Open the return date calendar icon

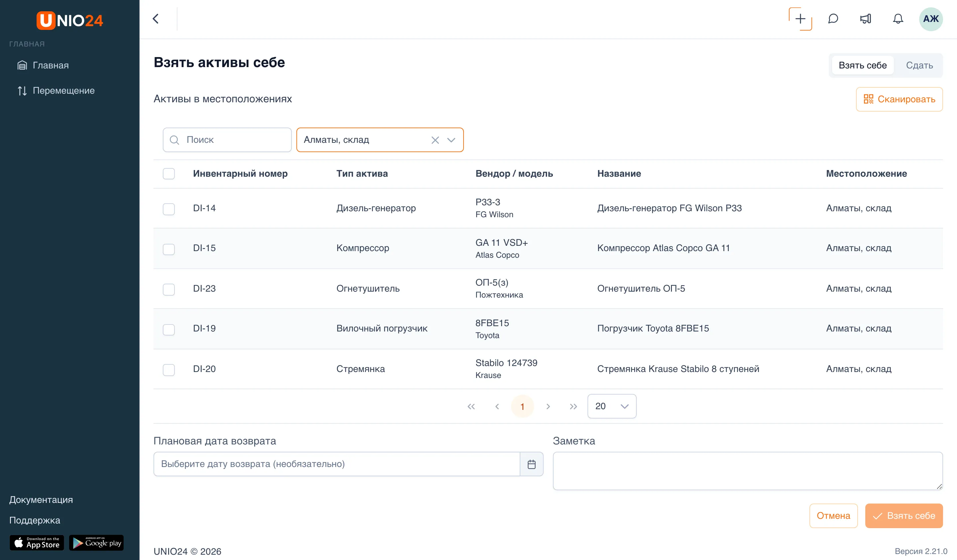(x=531, y=464)
